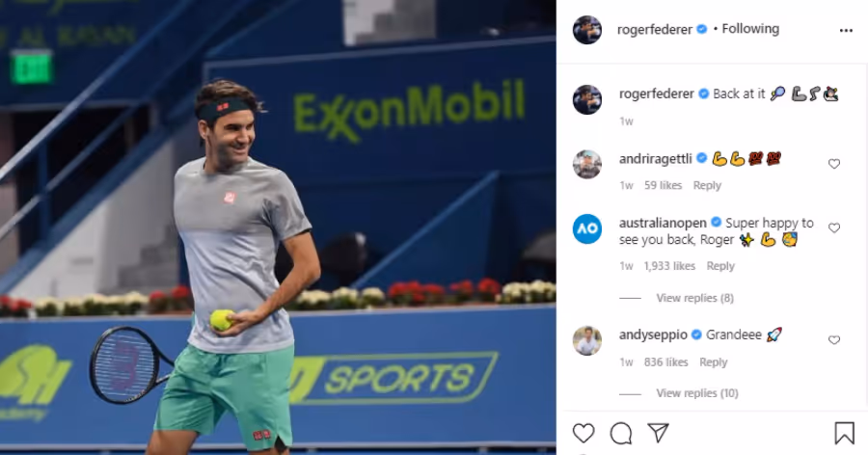Screen dimensions: 868x455
Task: Expand View replies (10) under andyseppio
Action: point(697,393)
